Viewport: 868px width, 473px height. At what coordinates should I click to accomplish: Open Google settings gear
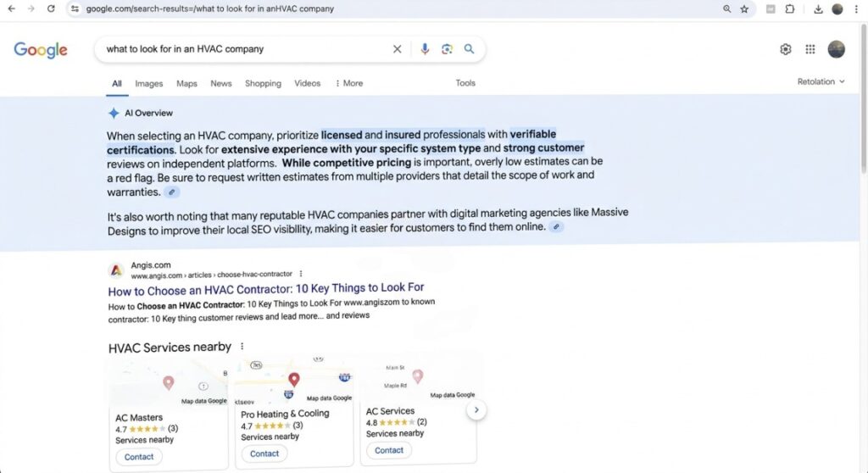click(786, 49)
